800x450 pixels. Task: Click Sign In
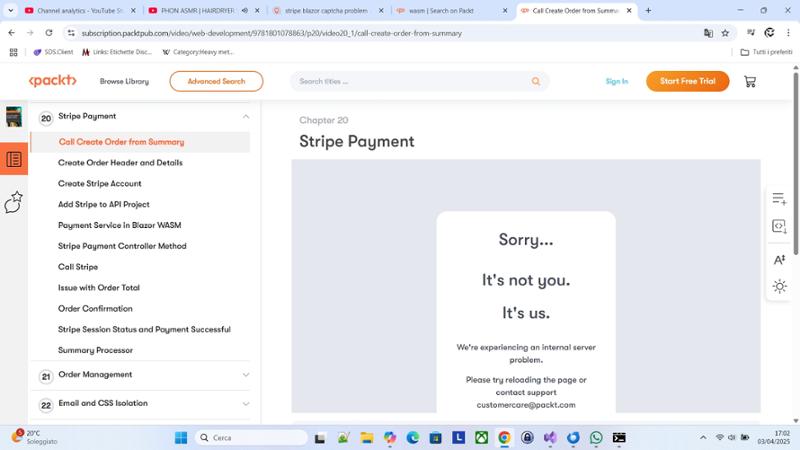click(617, 81)
